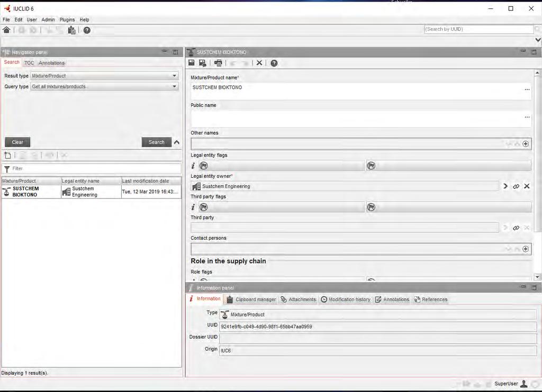Screen dimensions: 542x392
Task: Select the Search tab
Action: pyautogui.click(x=12, y=62)
